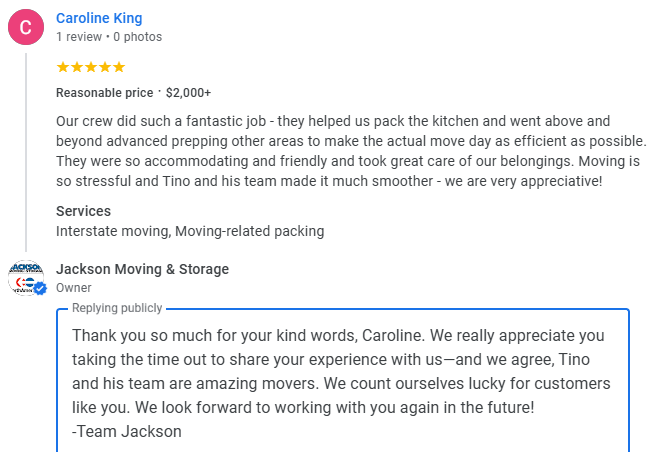Click the fifth yellow rating star
Viewport: 652px width, 452px height.
pyautogui.click(x=119, y=67)
